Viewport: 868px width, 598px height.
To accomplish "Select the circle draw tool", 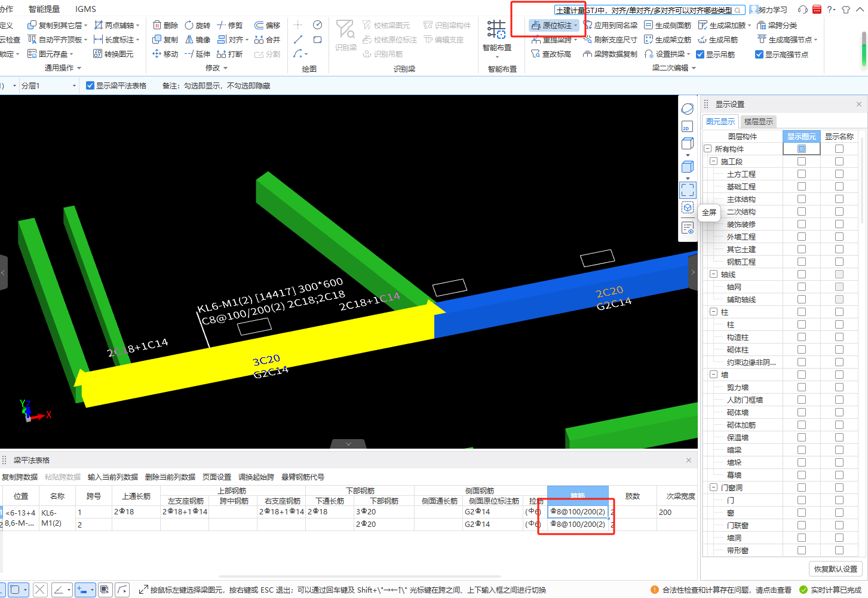I will point(318,24).
